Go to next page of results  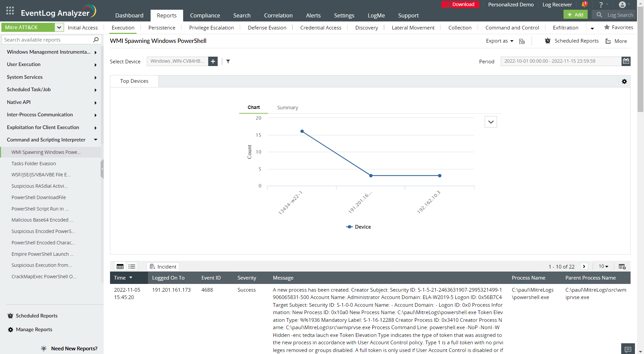pyautogui.click(x=584, y=267)
